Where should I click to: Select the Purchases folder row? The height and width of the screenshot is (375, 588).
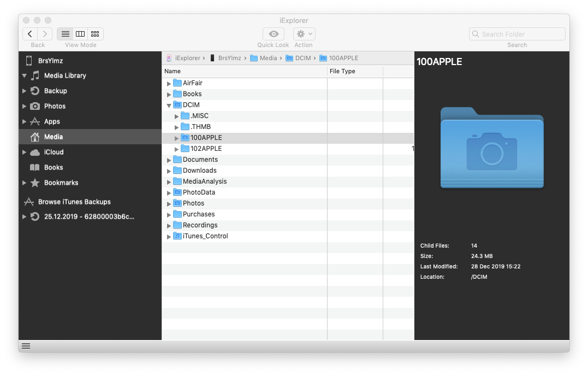point(288,214)
